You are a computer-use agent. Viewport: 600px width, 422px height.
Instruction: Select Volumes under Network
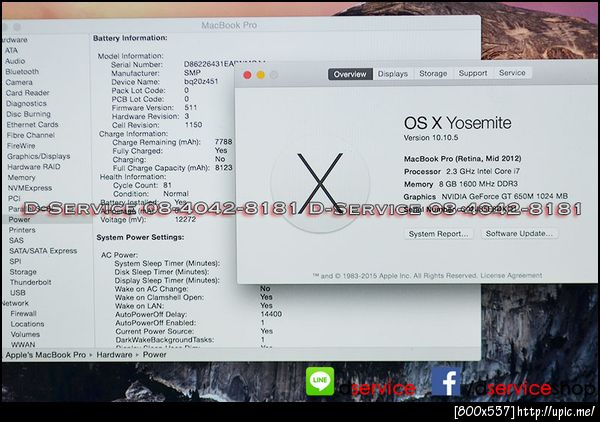[25, 334]
